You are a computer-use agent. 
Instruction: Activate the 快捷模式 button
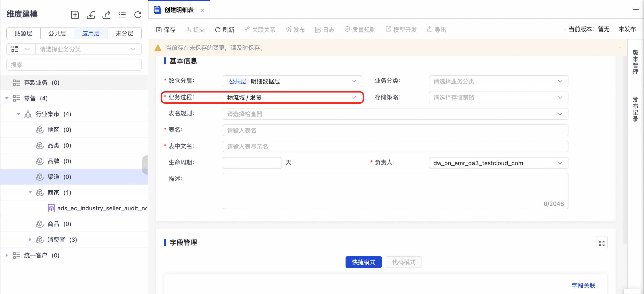point(363,262)
